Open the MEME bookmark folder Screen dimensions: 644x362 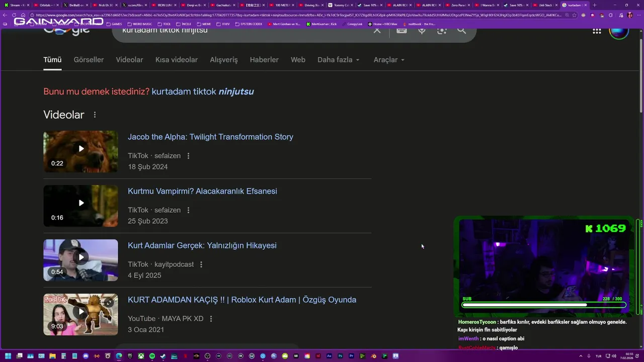point(204,24)
